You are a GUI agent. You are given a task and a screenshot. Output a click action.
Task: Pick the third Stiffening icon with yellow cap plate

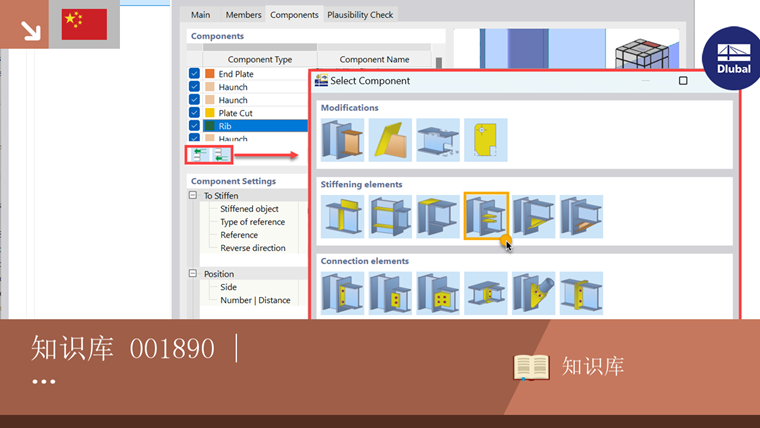pyautogui.click(x=438, y=217)
